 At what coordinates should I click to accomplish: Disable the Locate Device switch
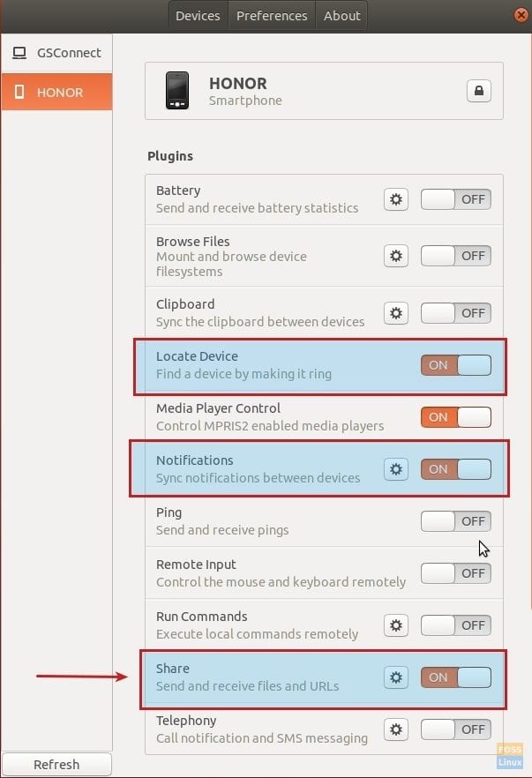(455, 365)
